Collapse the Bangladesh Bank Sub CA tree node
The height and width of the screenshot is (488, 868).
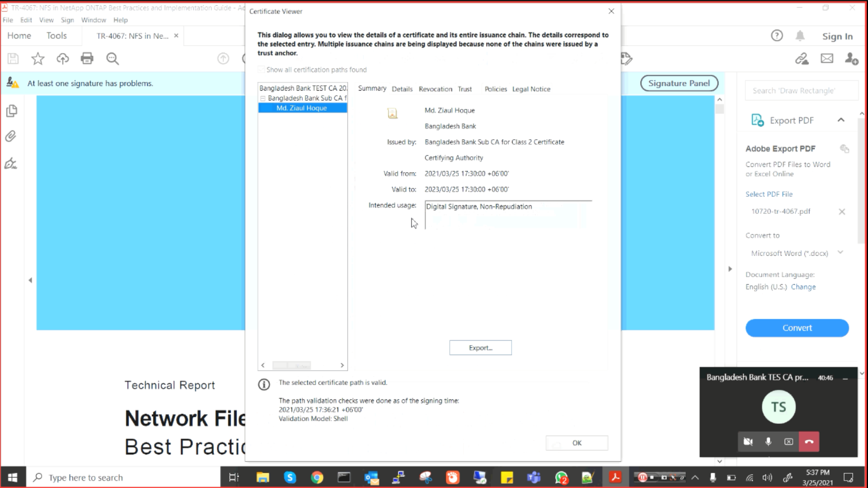[263, 98]
